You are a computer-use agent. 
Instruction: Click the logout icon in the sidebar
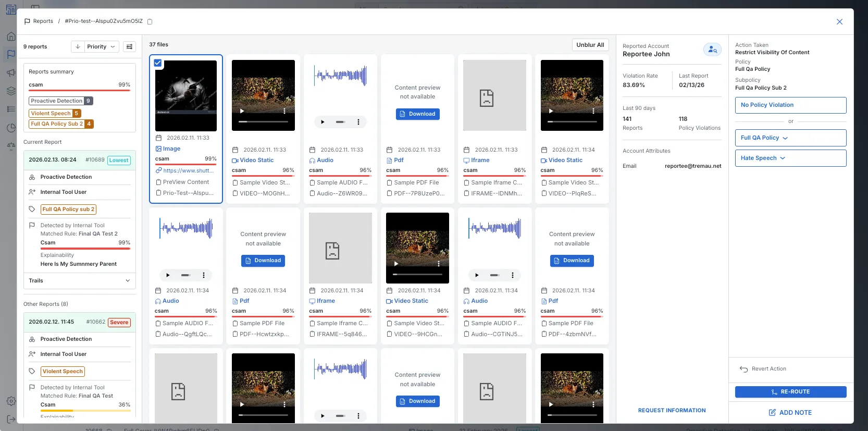click(x=11, y=420)
